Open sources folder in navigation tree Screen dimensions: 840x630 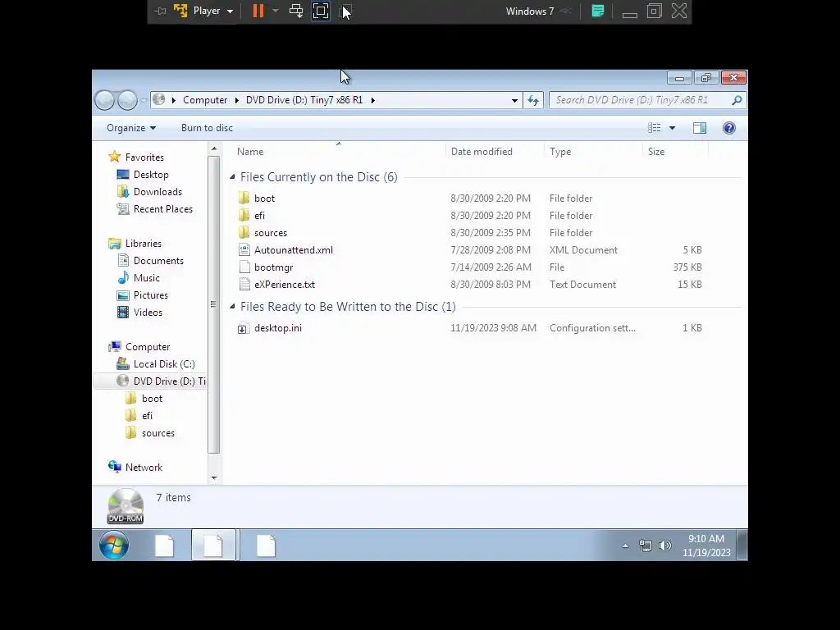(x=158, y=433)
